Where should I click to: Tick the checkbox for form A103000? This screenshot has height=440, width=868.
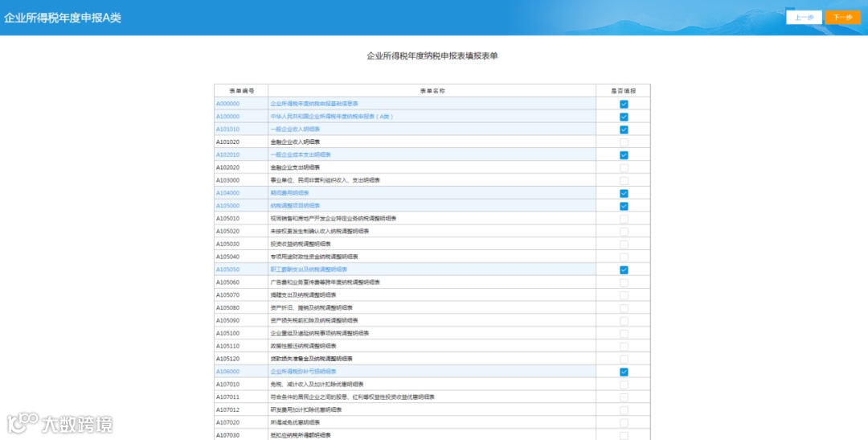click(624, 181)
